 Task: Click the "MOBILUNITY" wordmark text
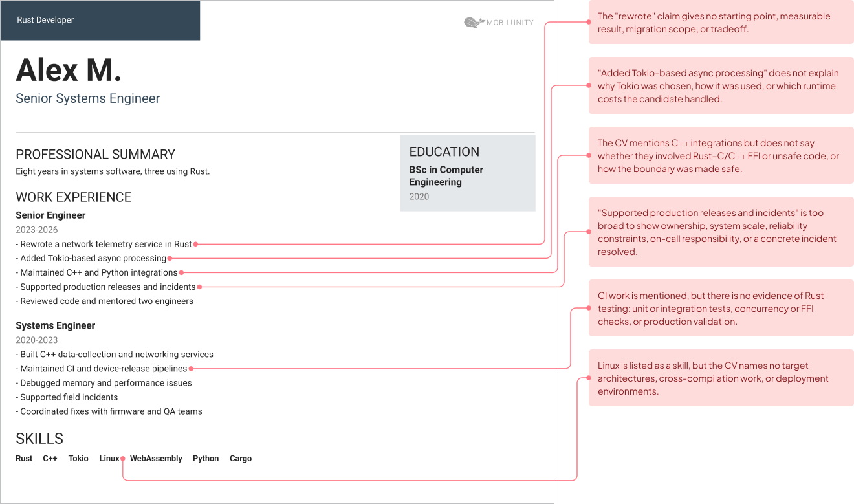[x=511, y=23]
